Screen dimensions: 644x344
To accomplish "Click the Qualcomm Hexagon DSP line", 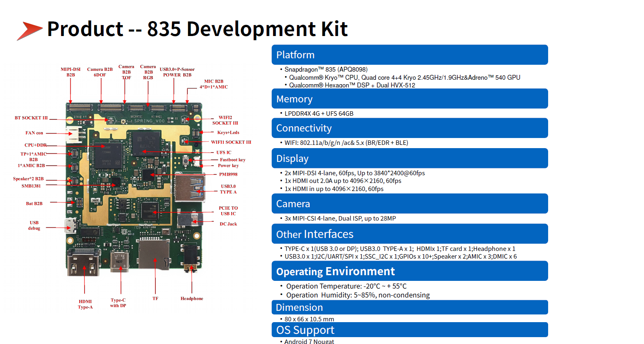I will coord(352,85).
